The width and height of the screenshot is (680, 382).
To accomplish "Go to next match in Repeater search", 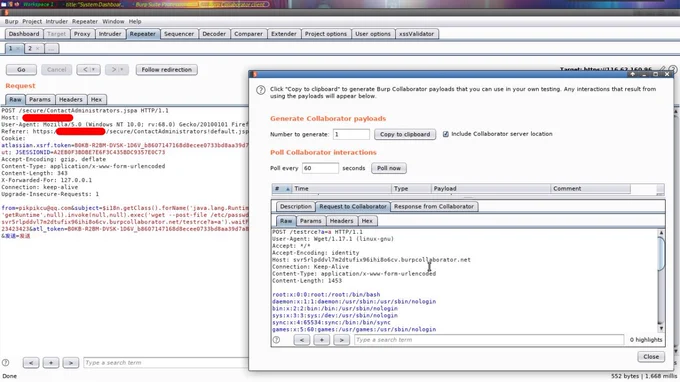I will tap(71, 362).
